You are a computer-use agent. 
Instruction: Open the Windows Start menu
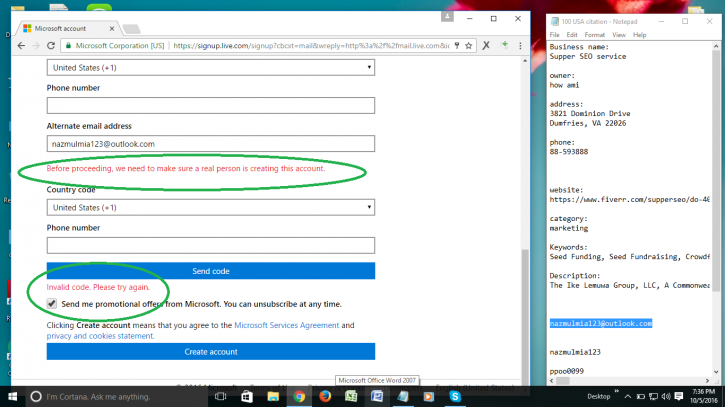(12, 397)
